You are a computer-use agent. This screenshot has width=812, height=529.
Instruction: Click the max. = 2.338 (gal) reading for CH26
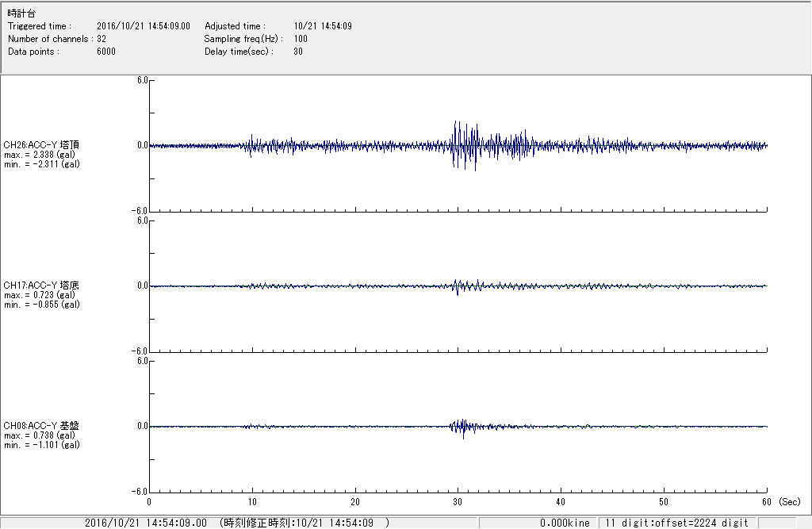40,154
